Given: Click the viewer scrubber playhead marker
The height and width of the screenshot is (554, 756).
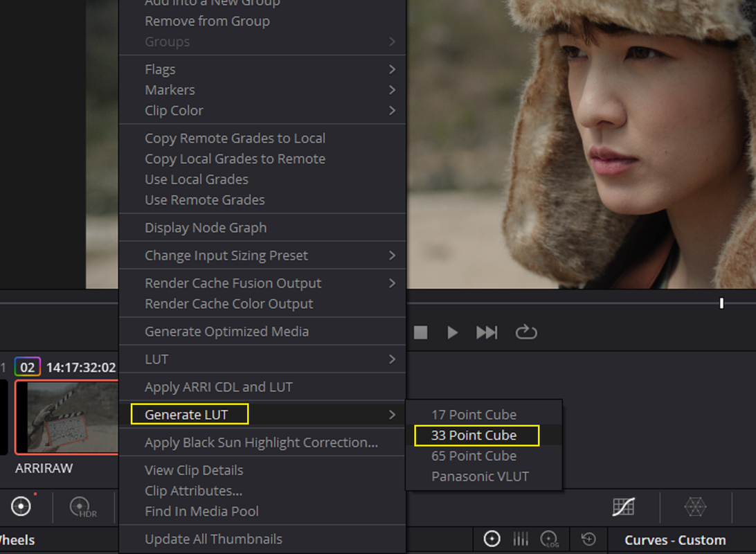Looking at the screenshot, I should (x=721, y=303).
